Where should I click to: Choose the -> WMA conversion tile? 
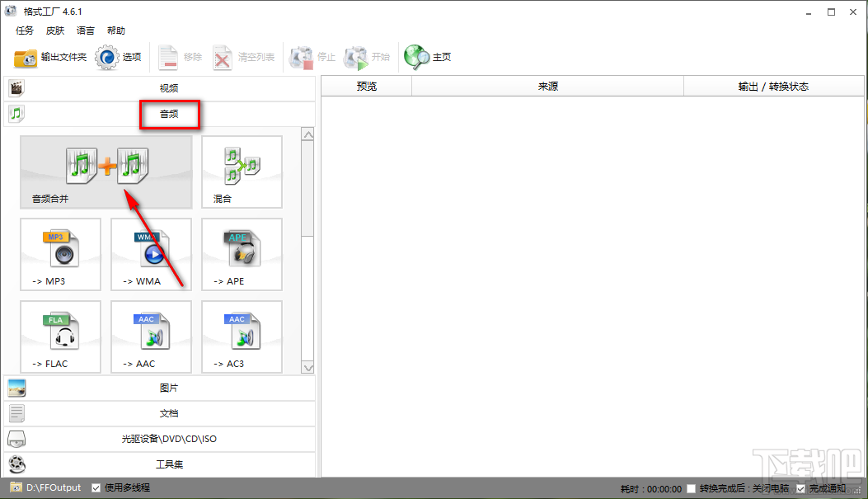151,254
